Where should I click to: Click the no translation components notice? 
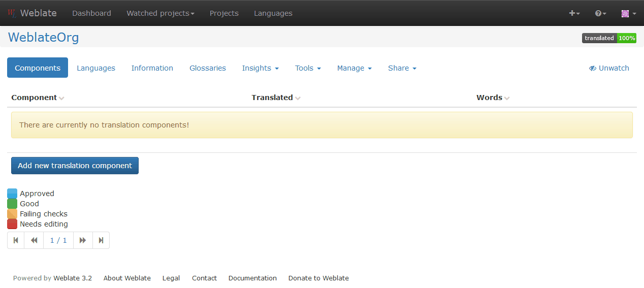(x=322, y=125)
